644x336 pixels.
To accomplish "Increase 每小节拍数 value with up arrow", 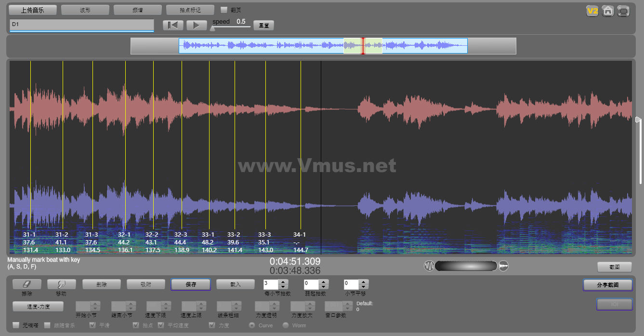I will click(283, 282).
